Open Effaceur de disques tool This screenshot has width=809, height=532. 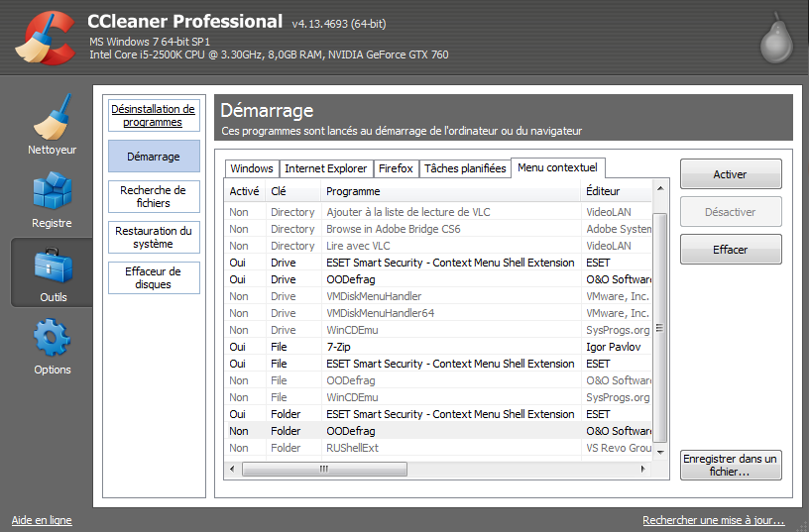(154, 277)
